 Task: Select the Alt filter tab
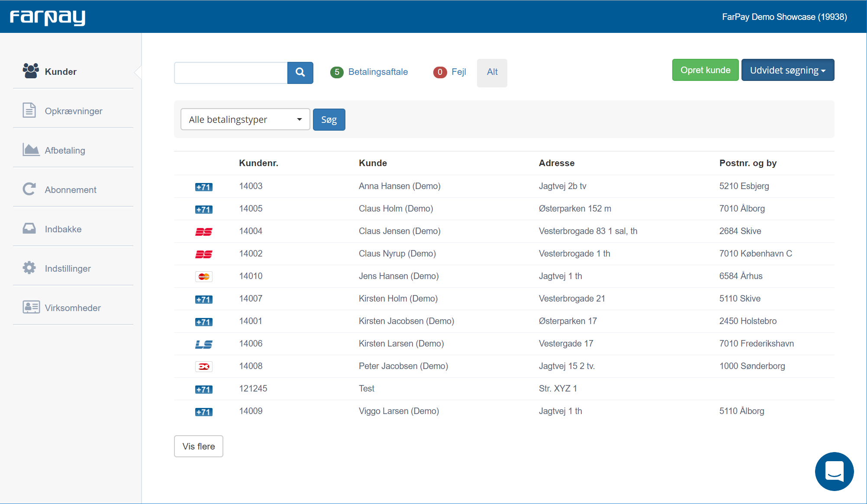492,72
